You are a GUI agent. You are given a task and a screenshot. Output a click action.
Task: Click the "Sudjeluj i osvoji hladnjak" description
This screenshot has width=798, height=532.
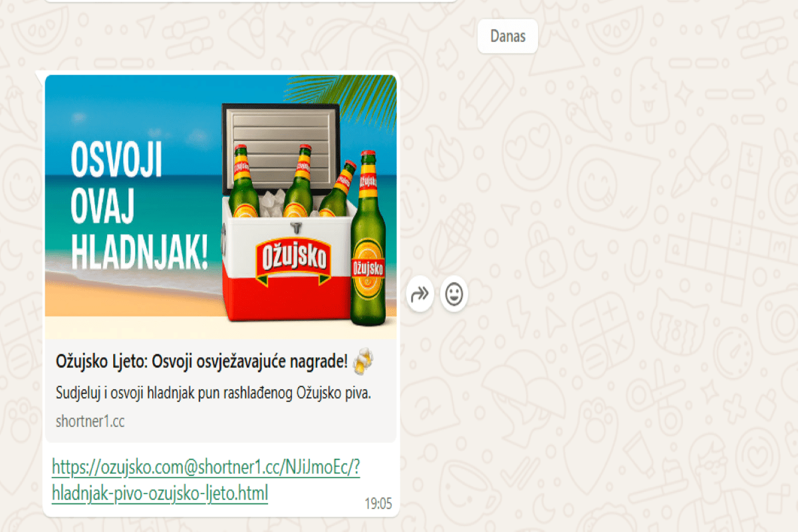pos(213,393)
